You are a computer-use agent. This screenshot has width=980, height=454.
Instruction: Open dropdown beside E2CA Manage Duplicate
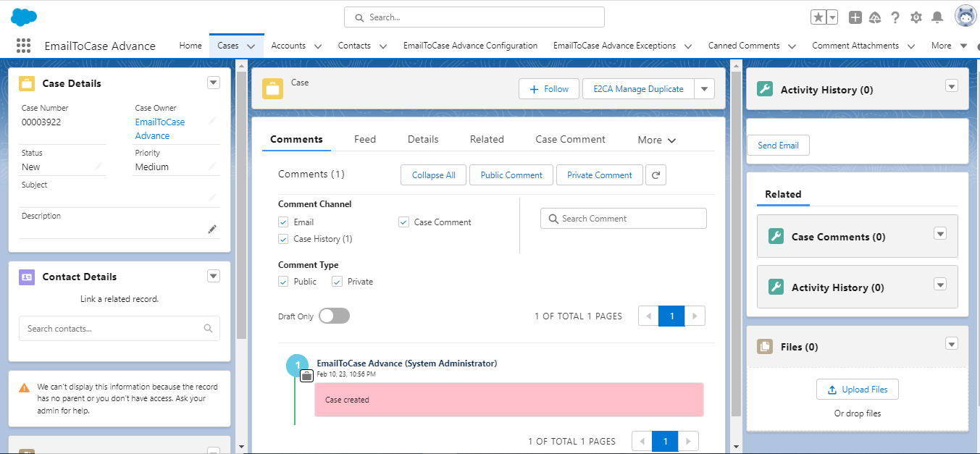tap(704, 89)
